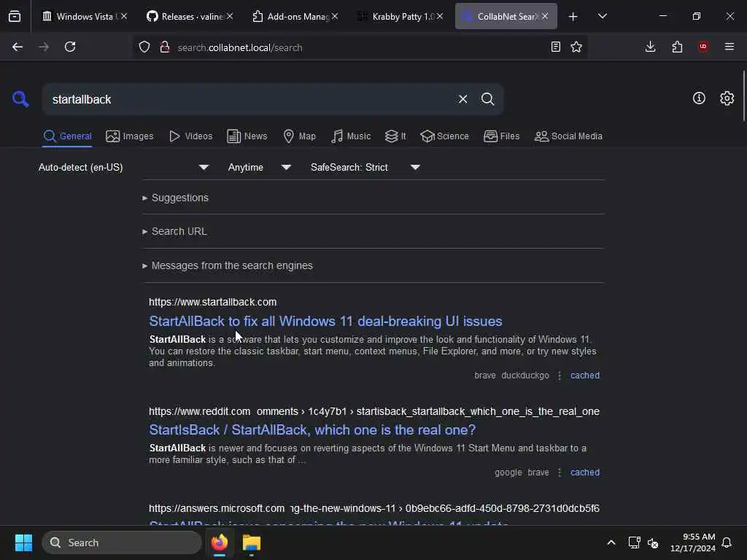
Task: Click into the startallback search field
Action: [x=248, y=99]
